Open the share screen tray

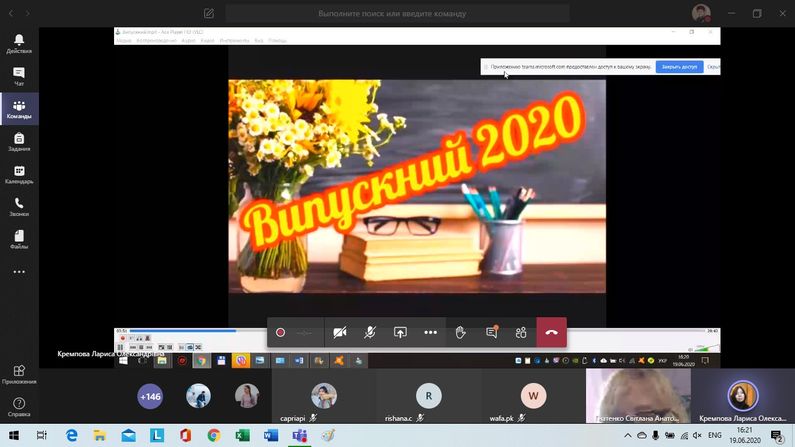[x=400, y=332]
